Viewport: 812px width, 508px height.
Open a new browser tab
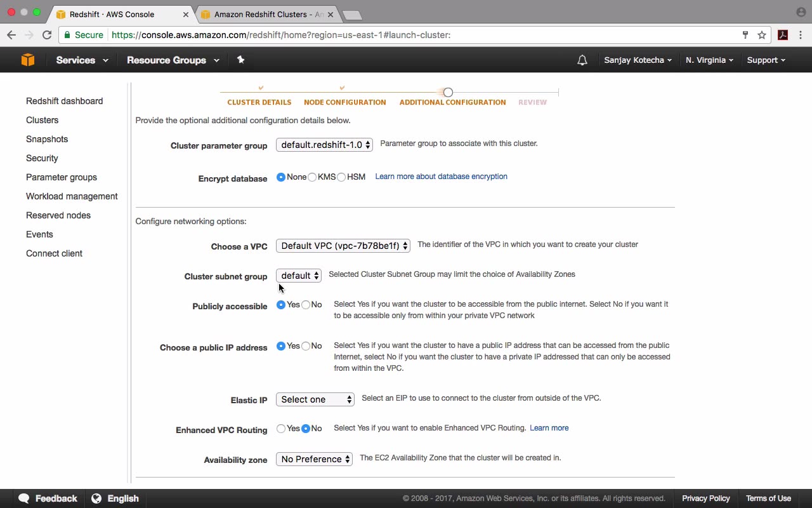tap(351, 15)
